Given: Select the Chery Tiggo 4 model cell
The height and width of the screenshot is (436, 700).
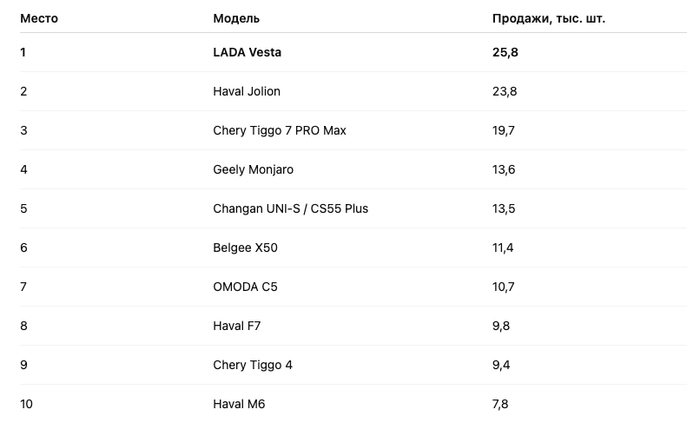Looking at the screenshot, I should coord(252,364).
